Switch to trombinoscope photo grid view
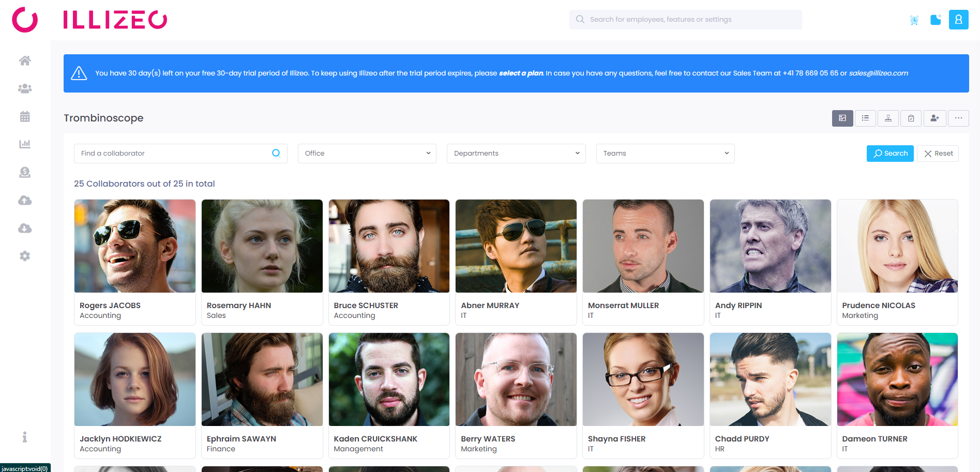The image size is (980, 472). [x=842, y=118]
